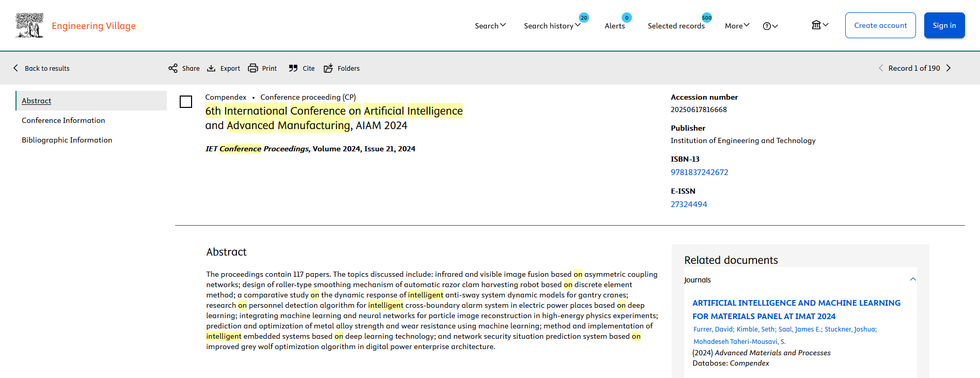Click the Folders icon
Viewport: 980px width, 378px height.
coord(328,68)
